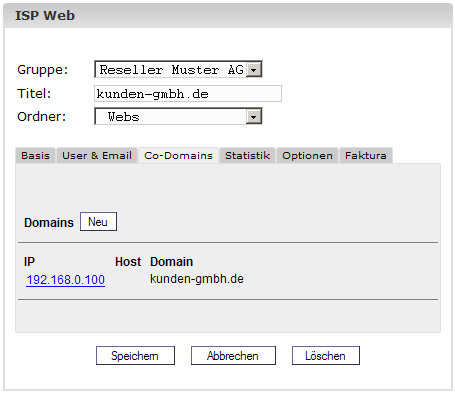Viewport: 455px width, 394px height.
Task: Click the IP column header
Action: pos(29,262)
